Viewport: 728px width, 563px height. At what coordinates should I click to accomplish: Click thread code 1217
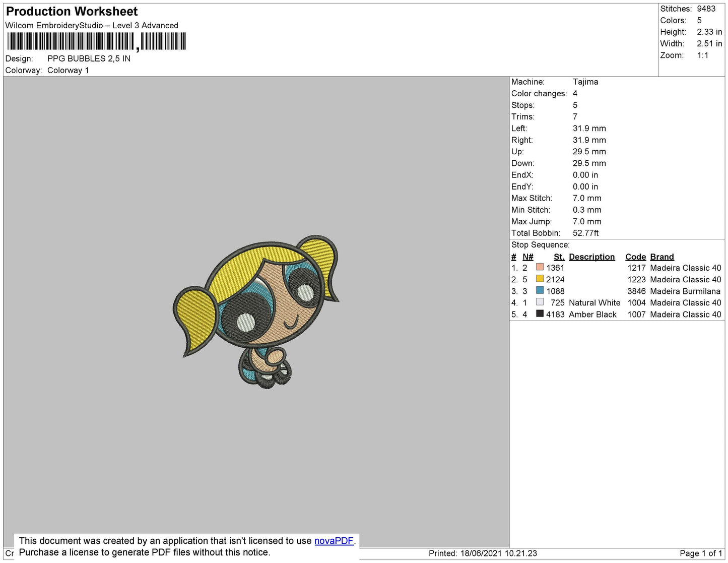point(636,268)
